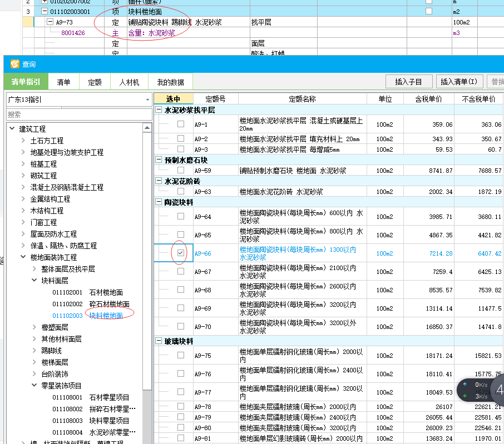Image resolution: width=504 pixels, height=444 pixels.
Task: Tick the A9-1 找平层 checkbox
Action: click(181, 124)
